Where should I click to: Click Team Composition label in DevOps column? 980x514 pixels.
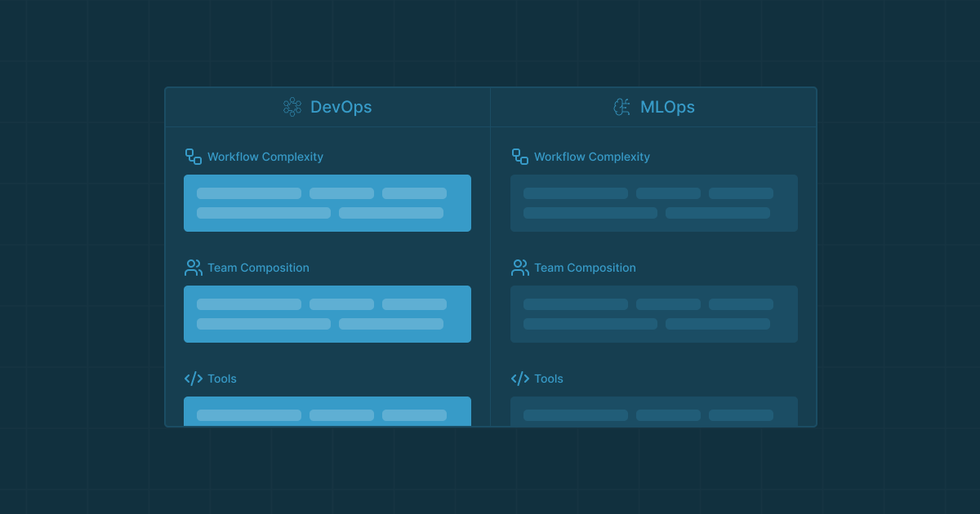tap(258, 268)
